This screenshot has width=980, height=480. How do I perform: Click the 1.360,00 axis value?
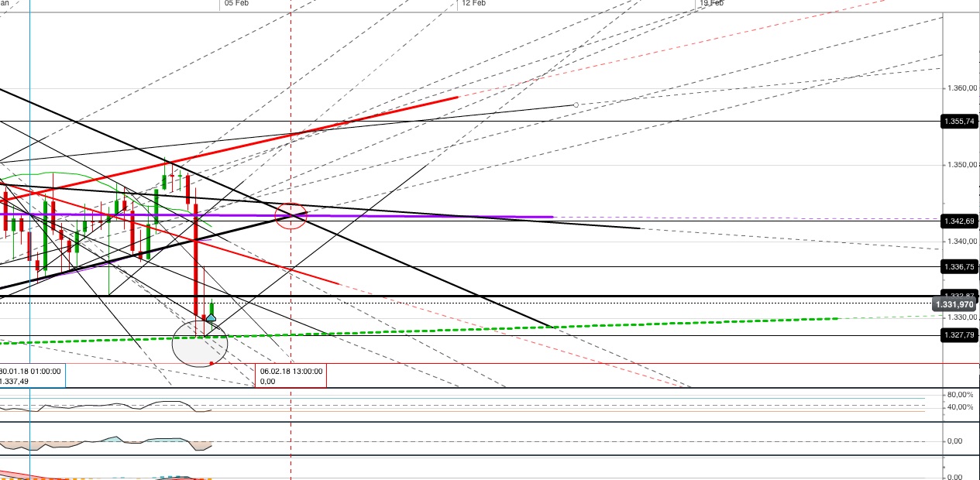[x=961, y=88]
